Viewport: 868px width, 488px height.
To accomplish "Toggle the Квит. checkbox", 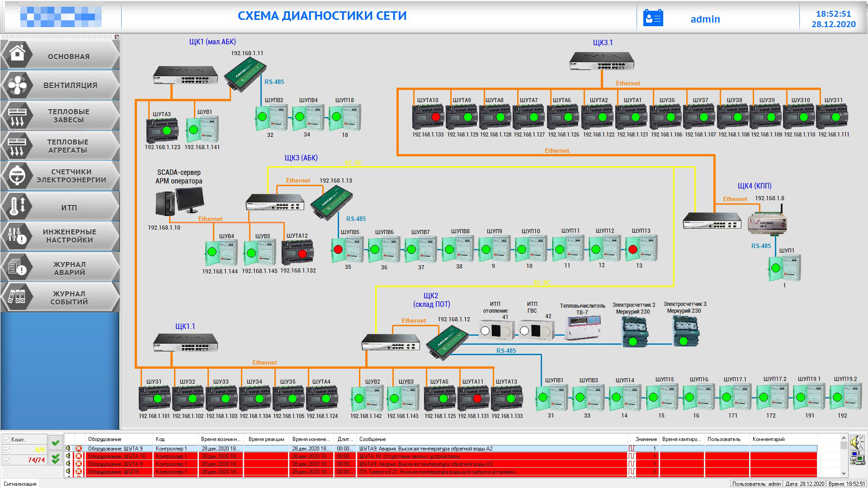I will [x=7, y=439].
